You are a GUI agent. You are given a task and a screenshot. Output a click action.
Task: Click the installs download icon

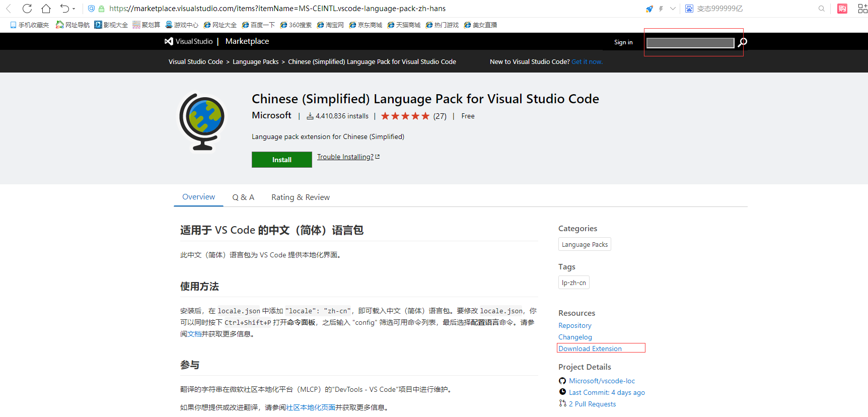click(x=310, y=116)
